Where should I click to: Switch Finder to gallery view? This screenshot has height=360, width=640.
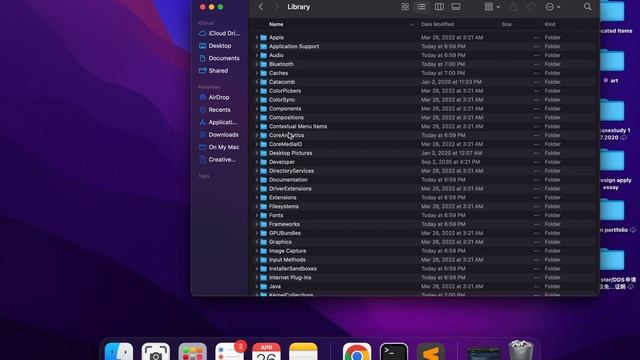456,7
